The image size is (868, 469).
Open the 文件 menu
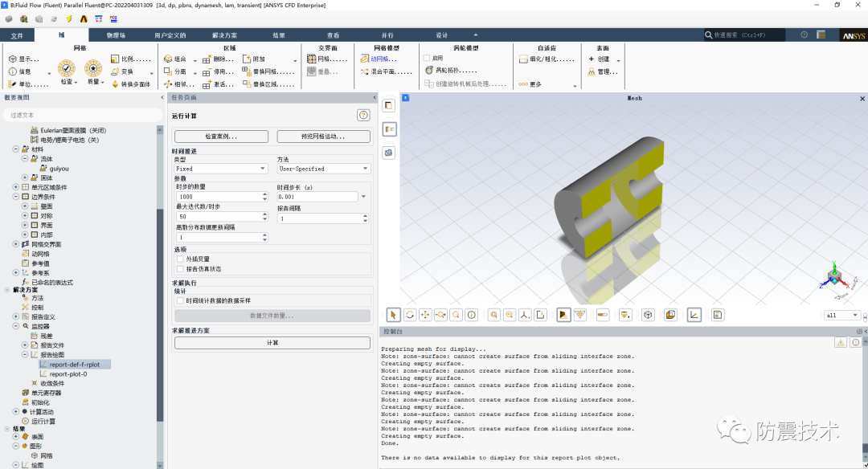tap(17, 35)
